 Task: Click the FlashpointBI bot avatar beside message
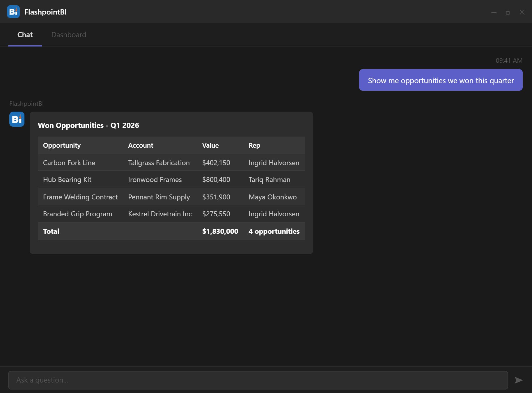pos(17,119)
